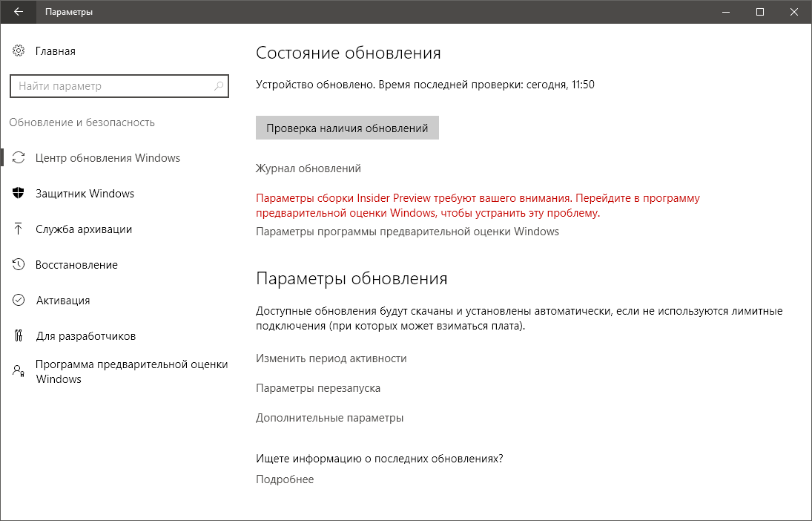
Task: Click the Центр обновления Windows sync icon
Action: 19,158
